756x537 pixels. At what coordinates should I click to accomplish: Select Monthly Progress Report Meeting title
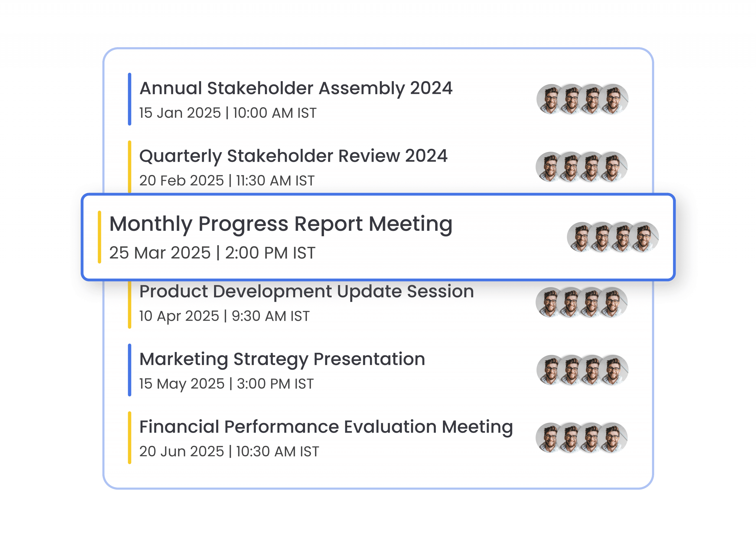(281, 224)
